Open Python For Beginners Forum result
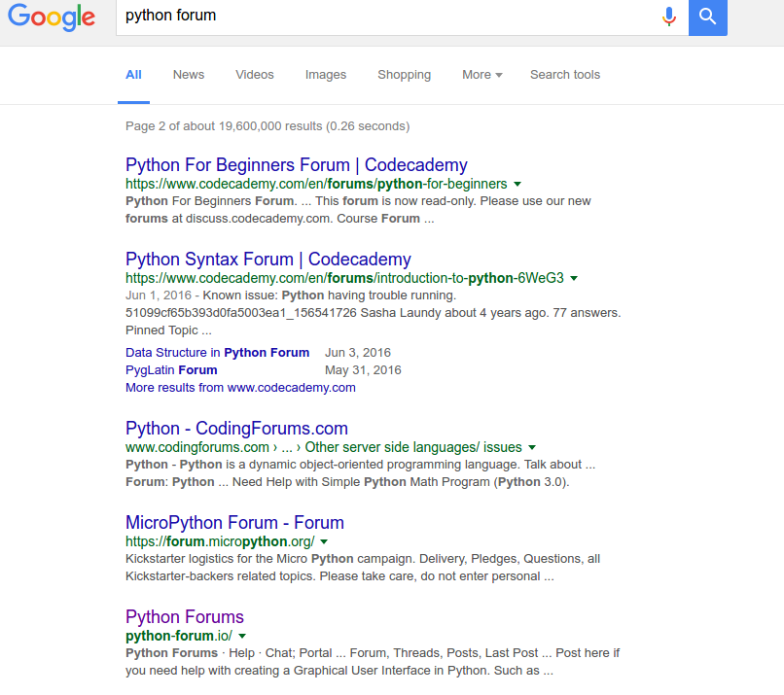This screenshot has width=784, height=695. tap(297, 164)
